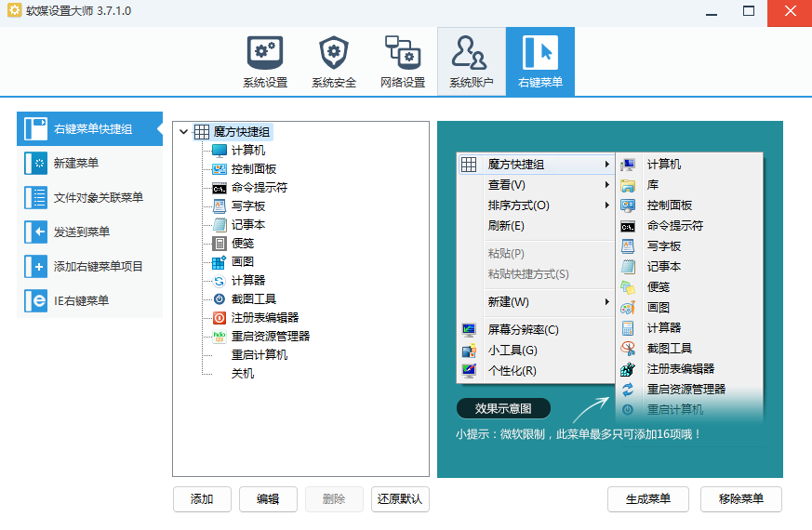The image size is (812, 530).
Task: Collapse the 魔方快捷组 tree node
Action: pos(183,132)
